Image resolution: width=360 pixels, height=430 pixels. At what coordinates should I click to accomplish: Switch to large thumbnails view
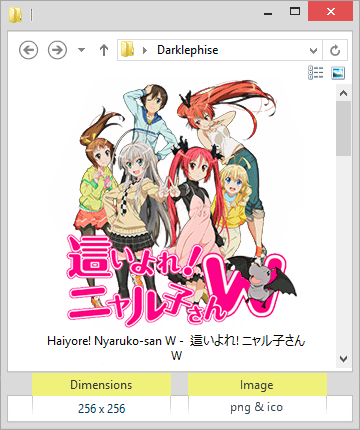point(338,73)
